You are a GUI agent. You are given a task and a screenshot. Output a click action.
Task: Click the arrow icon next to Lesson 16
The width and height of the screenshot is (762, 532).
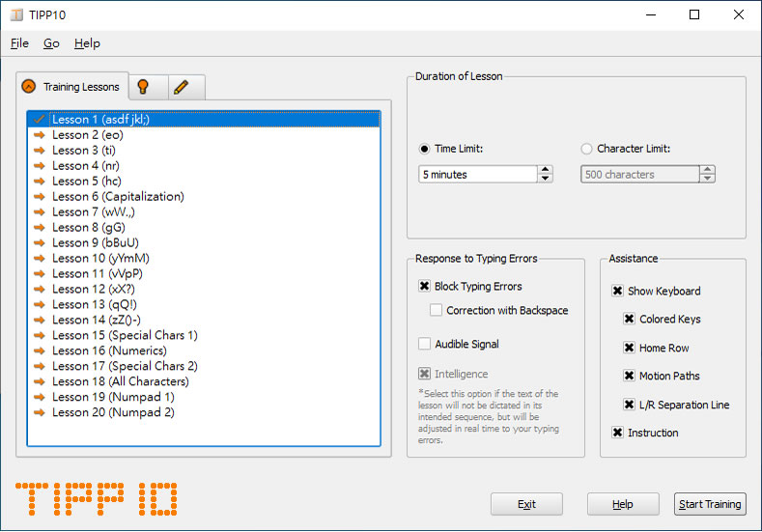coord(40,350)
